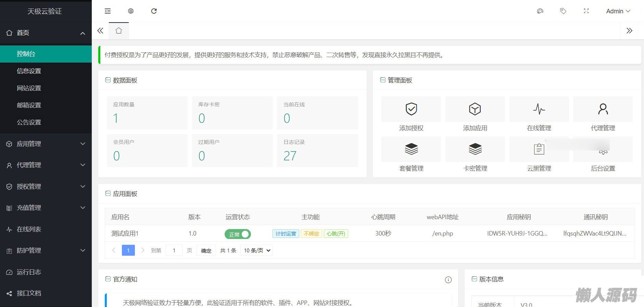The width and height of the screenshot is (644, 307).
Task: Open the Admin user dropdown
Action: (x=618, y=11)
